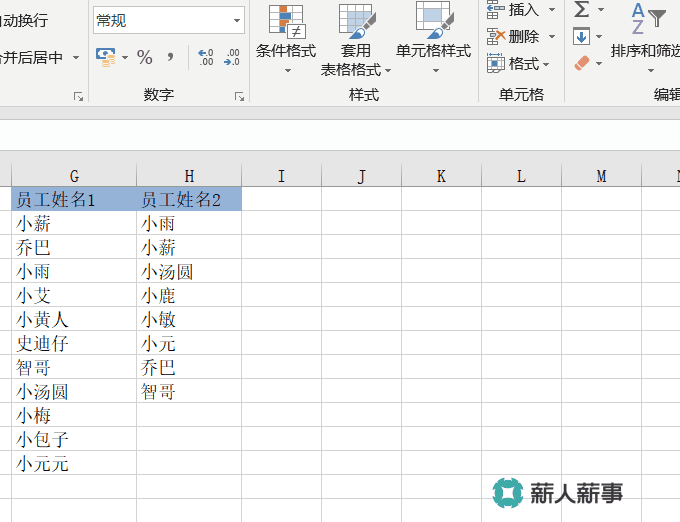
Task: Select cell 小艾
Action: point(74,295)
